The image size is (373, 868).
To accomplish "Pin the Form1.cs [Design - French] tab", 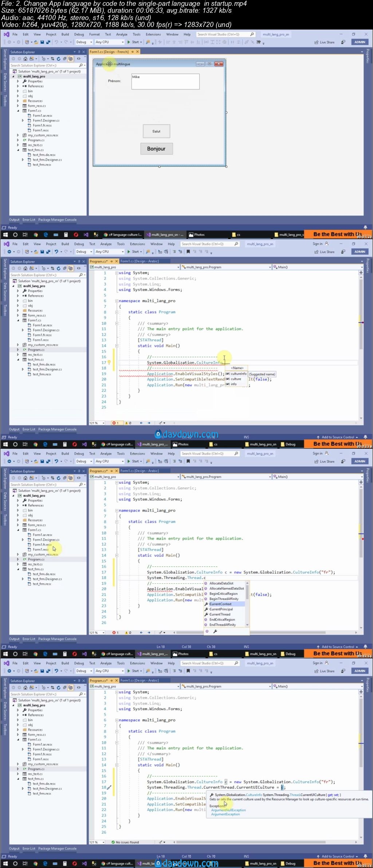I will coord(133,52).
